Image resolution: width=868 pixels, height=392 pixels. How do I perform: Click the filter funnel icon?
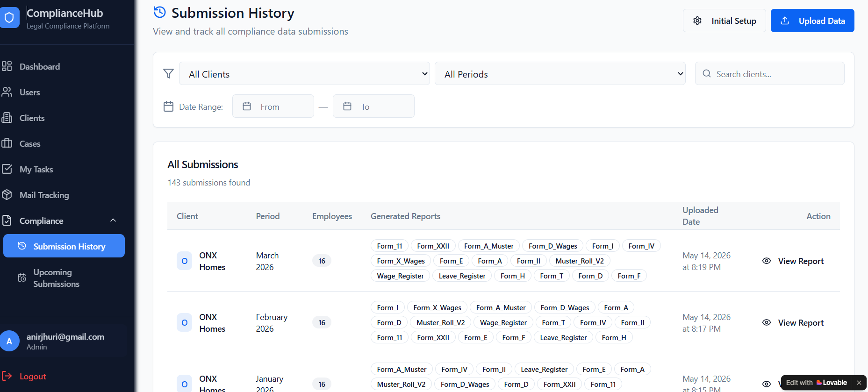click(x=168, y=73)
